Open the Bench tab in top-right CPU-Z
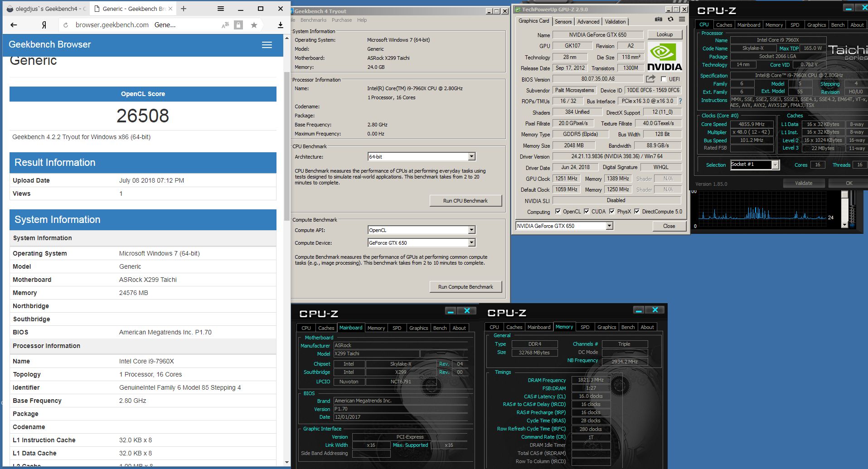The image size is (868, 469). tap(838, 25)
